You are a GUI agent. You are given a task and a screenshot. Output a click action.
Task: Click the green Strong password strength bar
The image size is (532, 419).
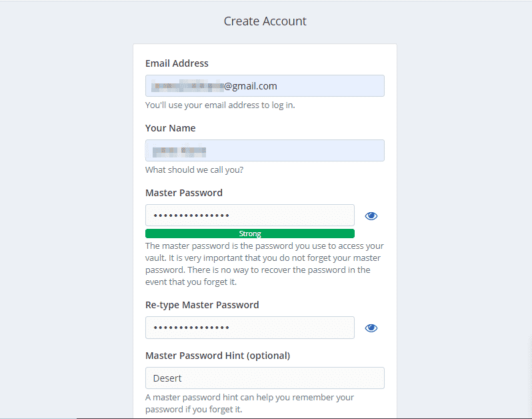(x=250, y=234)
